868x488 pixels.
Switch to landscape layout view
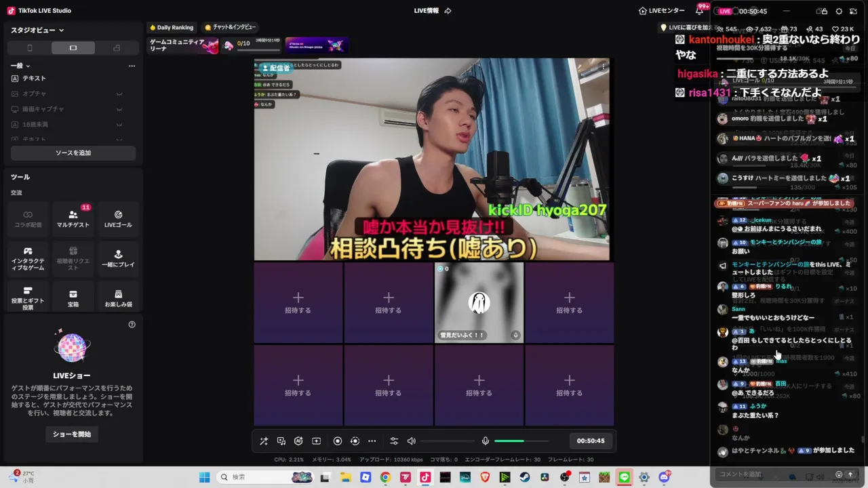(73, 48)
